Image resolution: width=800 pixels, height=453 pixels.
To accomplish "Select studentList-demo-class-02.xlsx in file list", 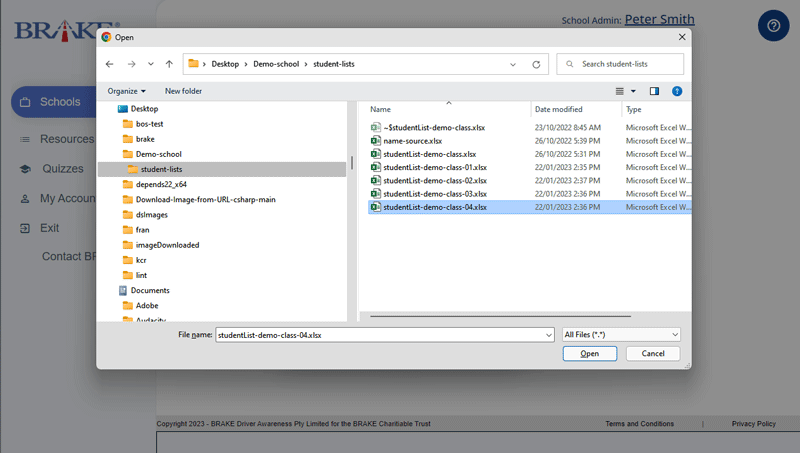I will [x=434, y=181].
